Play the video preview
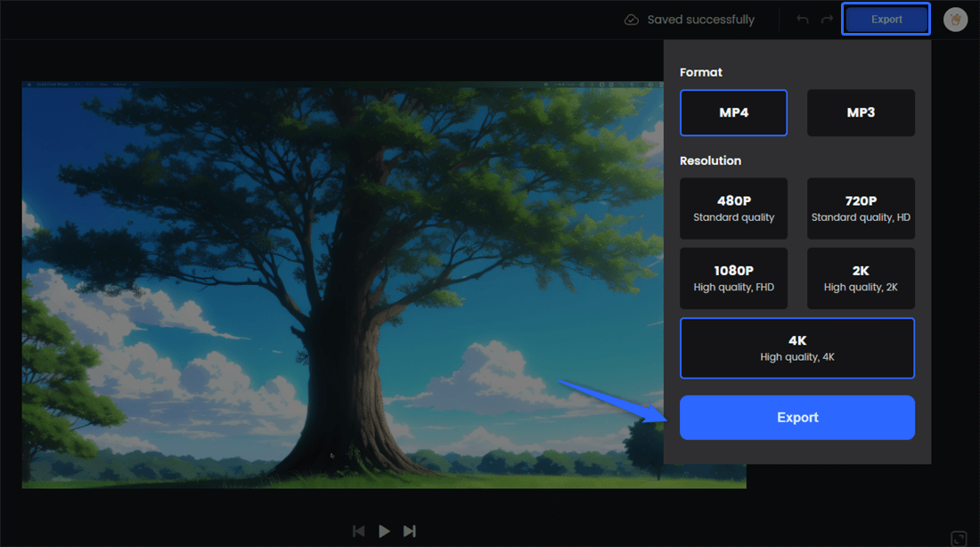Image resolution: width=980 pixels, height=547 pixels. [384, 531]
